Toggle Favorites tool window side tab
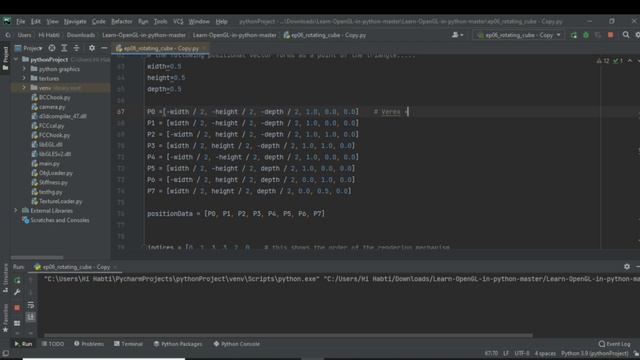 [x=5, y=318]
